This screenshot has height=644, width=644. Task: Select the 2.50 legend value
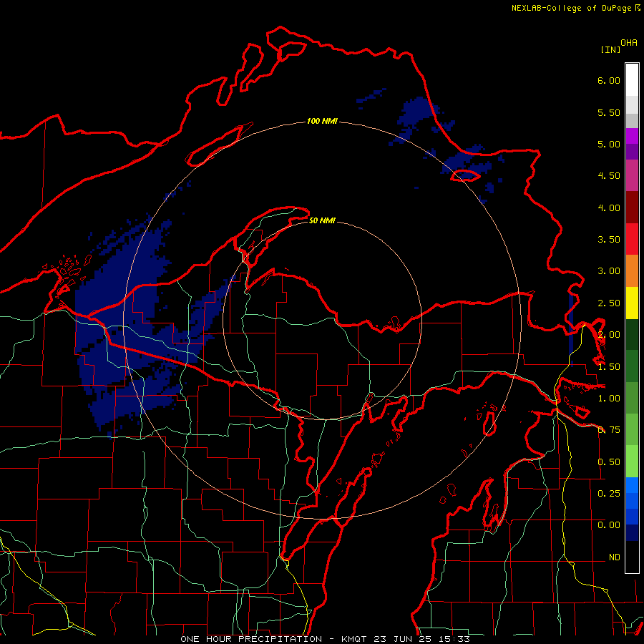click(609, 303)
